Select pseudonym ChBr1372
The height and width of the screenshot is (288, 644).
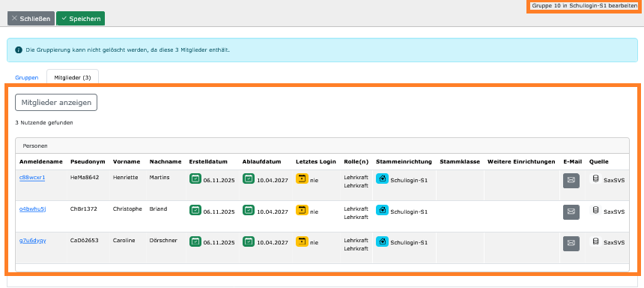click(84, 209)
